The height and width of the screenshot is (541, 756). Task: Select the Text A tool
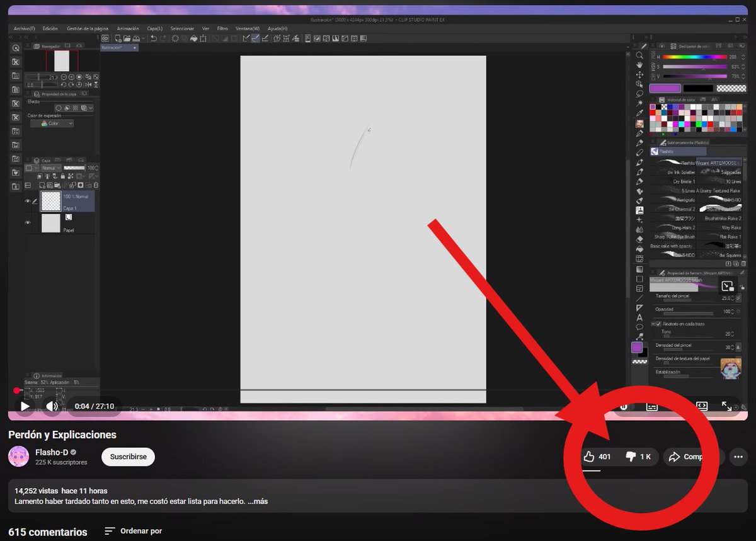click(639, 317)
